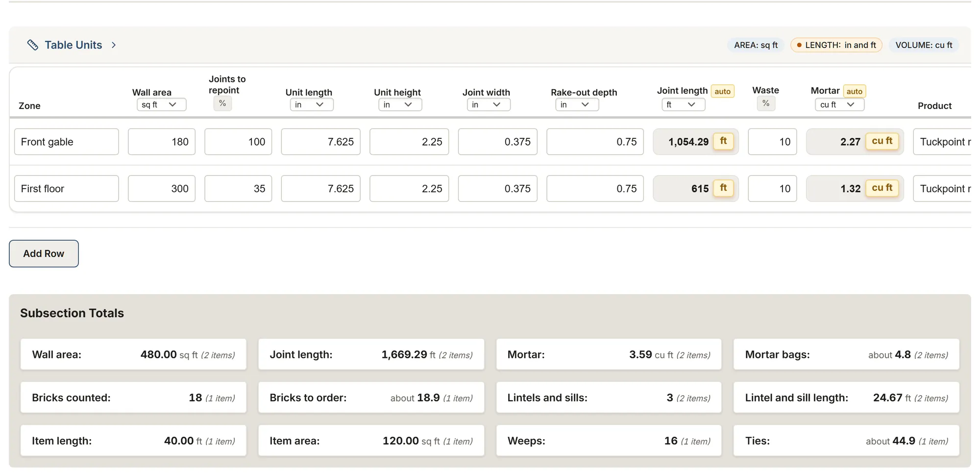The height and width of the screenshot is (476, 980).
Task: Click the Joint length total 1,669.29 card
Action: [371, 354]
